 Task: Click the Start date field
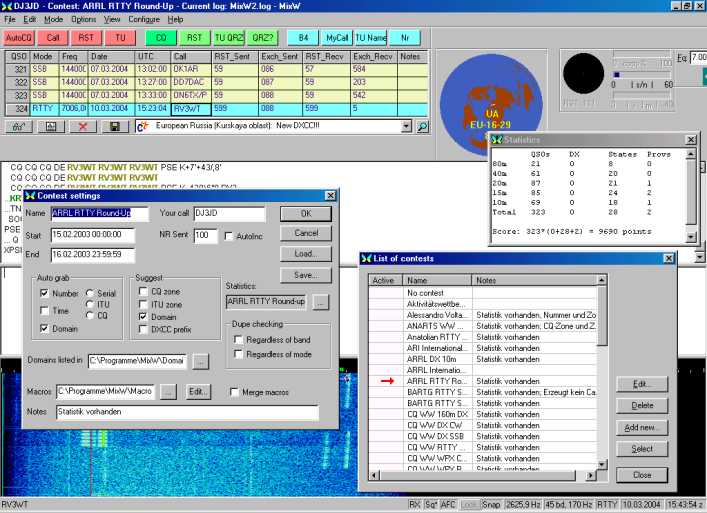tap(92, 235)
